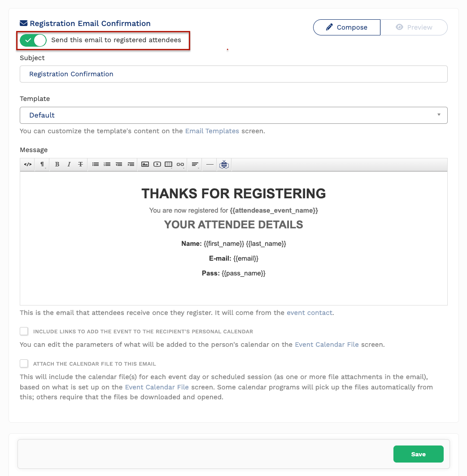Screen dimensions: 467x476
Task: Select the Insert Image icon in the editor toolbar
Action: pos(145,164)
